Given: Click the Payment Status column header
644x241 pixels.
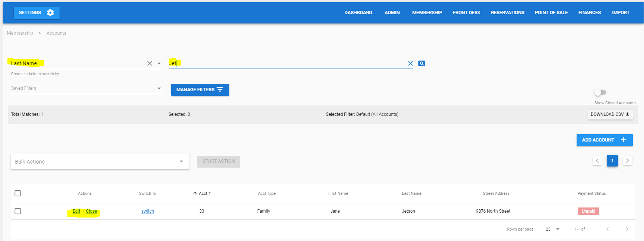Looking at the screenshot, I should pos(592,193).
